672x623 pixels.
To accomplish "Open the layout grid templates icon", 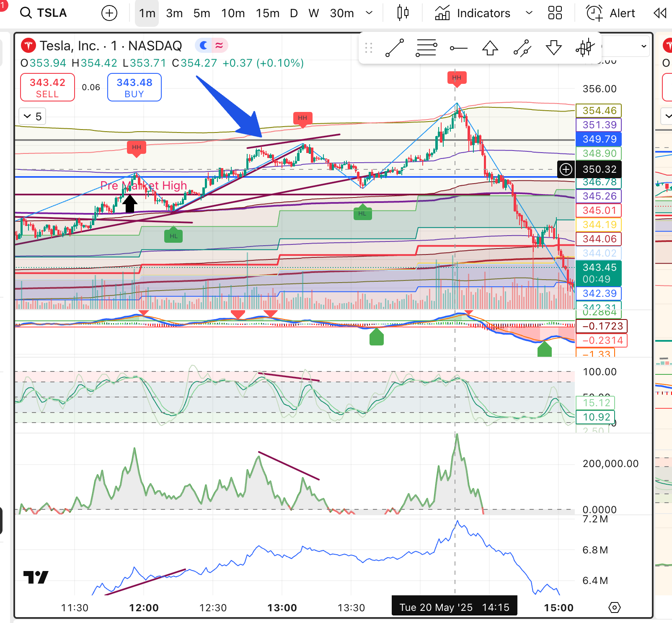I will pyautogui.click(x=555, y=13).
